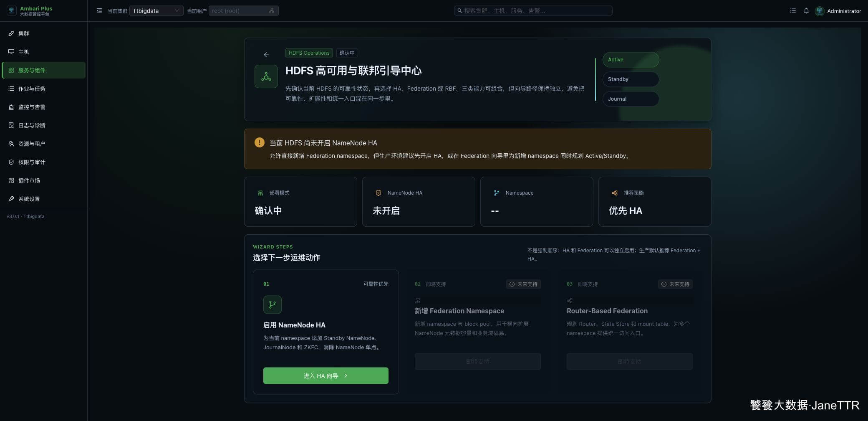868x421 pixels.
Task: Click the 权限与审计 shield icon
Action: [x=11, y=162]
